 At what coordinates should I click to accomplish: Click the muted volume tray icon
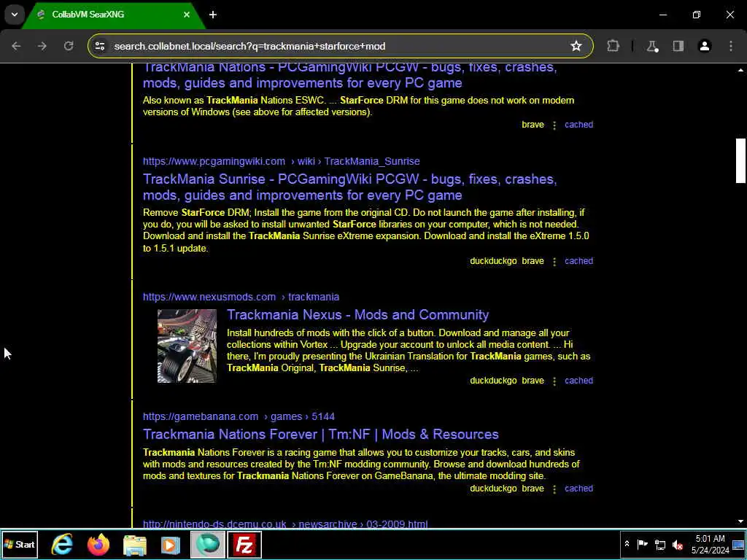tap(678, 545)
